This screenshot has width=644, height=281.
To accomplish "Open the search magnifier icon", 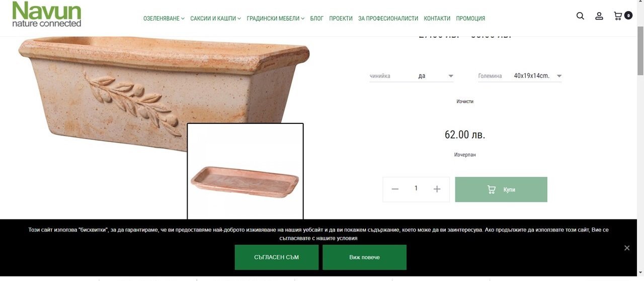I will point(580,16).
